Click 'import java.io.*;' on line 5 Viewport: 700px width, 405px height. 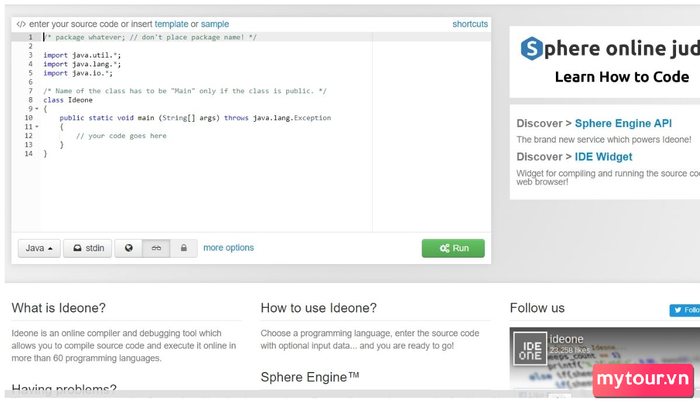pyautogui.click(x=78, y=73)
